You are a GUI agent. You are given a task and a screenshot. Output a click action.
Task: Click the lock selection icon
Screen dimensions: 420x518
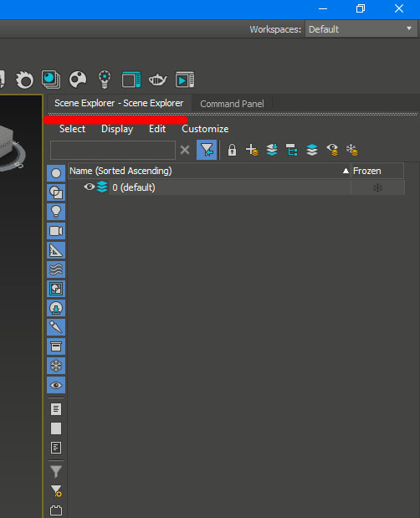(232, 150)
